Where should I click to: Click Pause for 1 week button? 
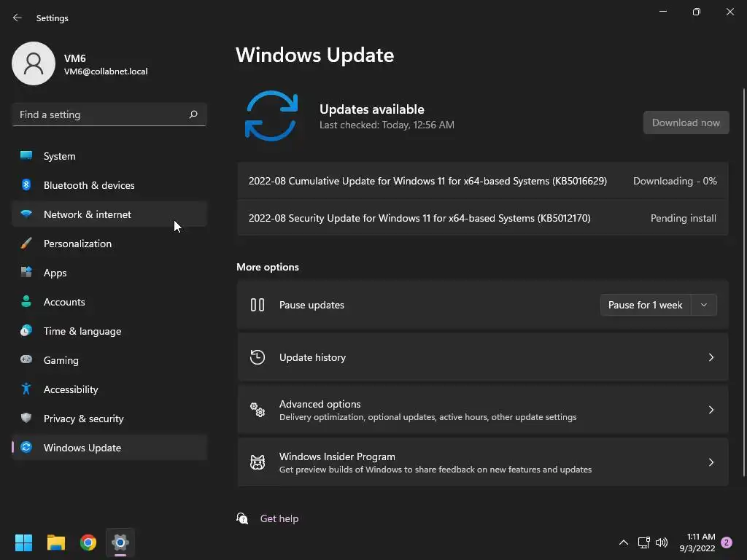coord(646,305)
